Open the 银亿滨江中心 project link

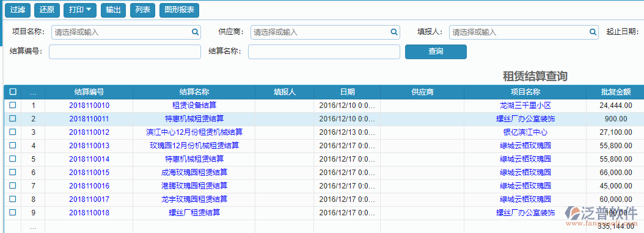pos(525,132)
